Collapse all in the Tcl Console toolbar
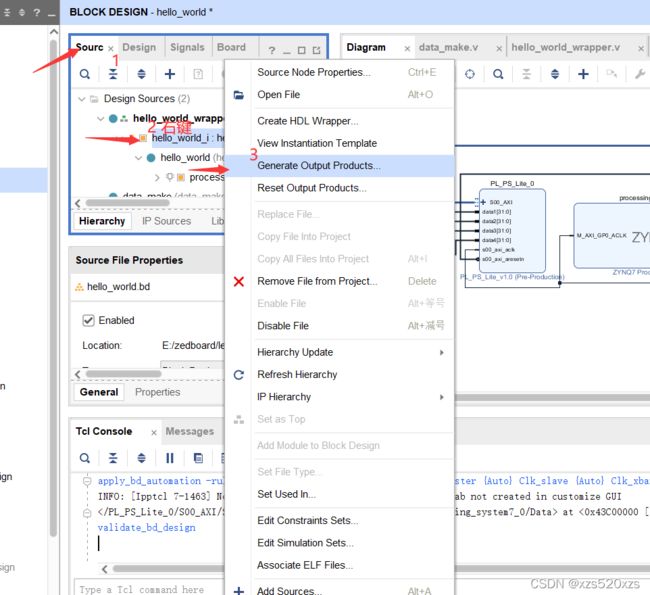The image size is (650, 595). click(x=113, y=458)
